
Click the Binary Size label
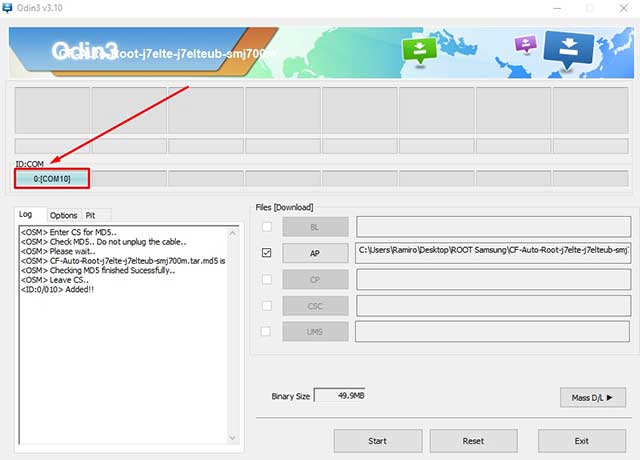pyautogui.click(x=291, y=396)
